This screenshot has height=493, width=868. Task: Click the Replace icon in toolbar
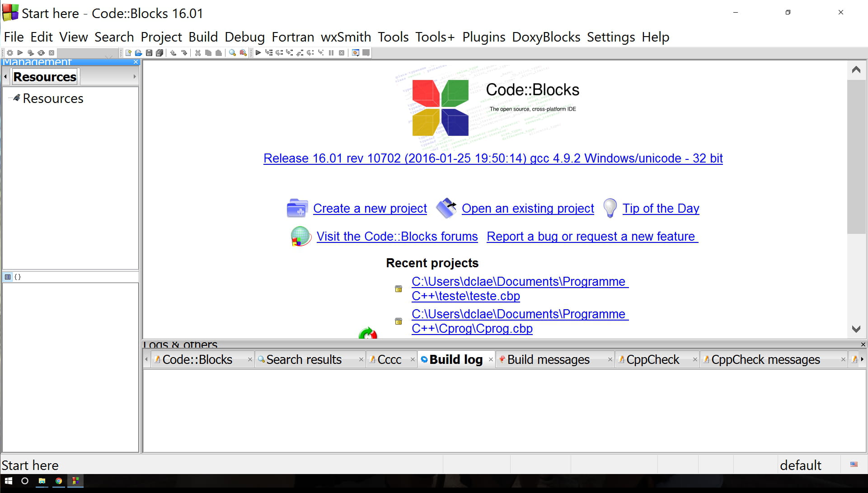(x=243, y=53)
